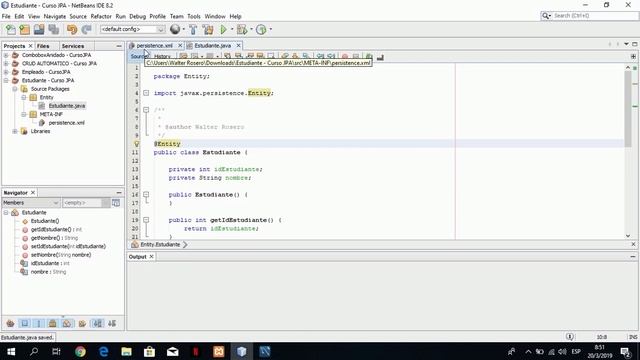The width and height of the screenshot is (640, 360).
Task: Expand the Libraries node
Action: point(15,131)
